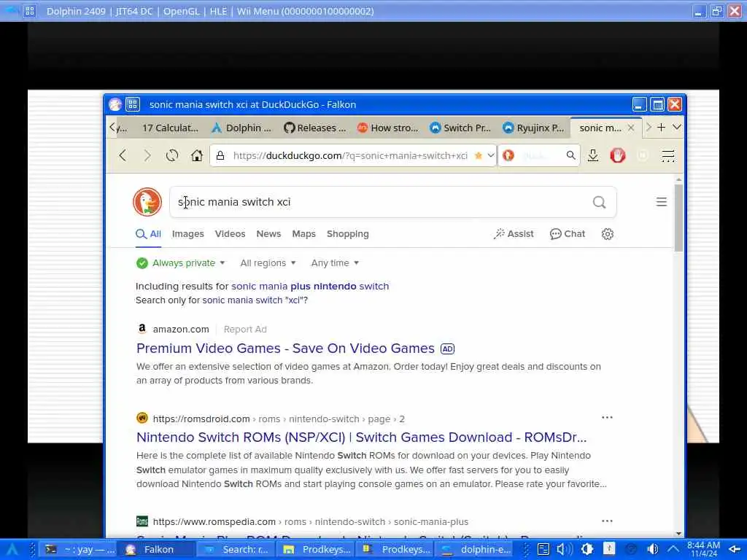Screen dimensions: 747x560
Task: Click the romspedia.com URL breadcrumb
Action: [310, 522]
